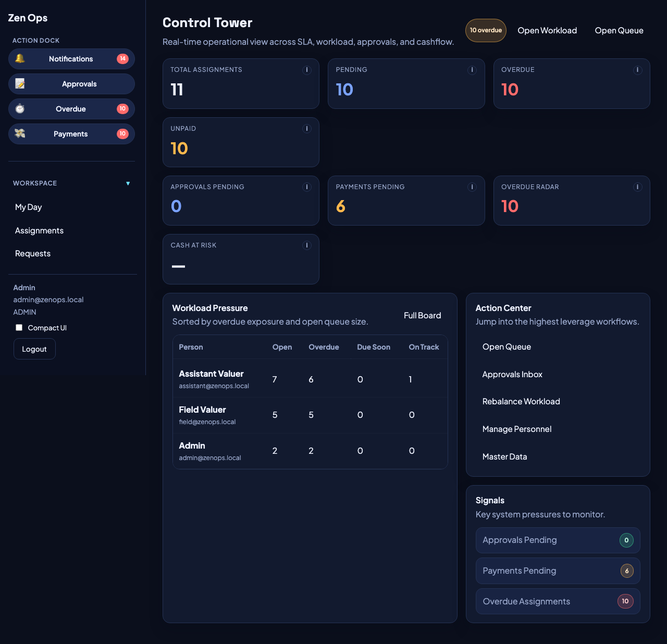Viewport: 667px width, 644px height.
Task: Click the 10 overdue header pill
Action: 486,30
